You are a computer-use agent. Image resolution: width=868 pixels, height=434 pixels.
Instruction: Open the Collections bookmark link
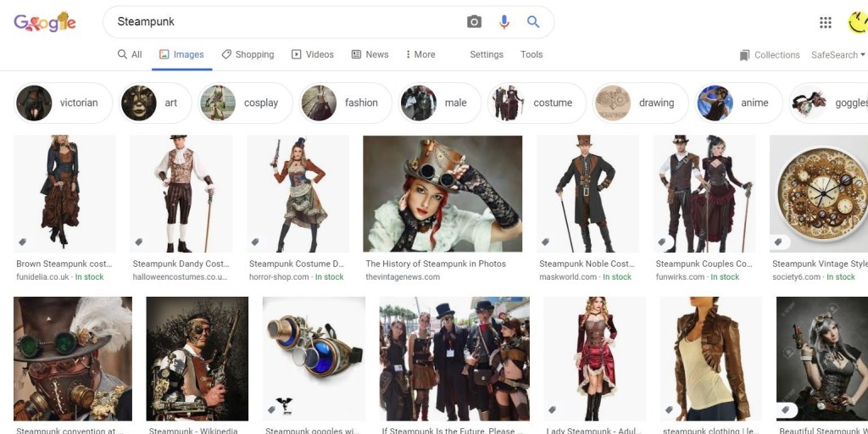[x=769, y=55]
